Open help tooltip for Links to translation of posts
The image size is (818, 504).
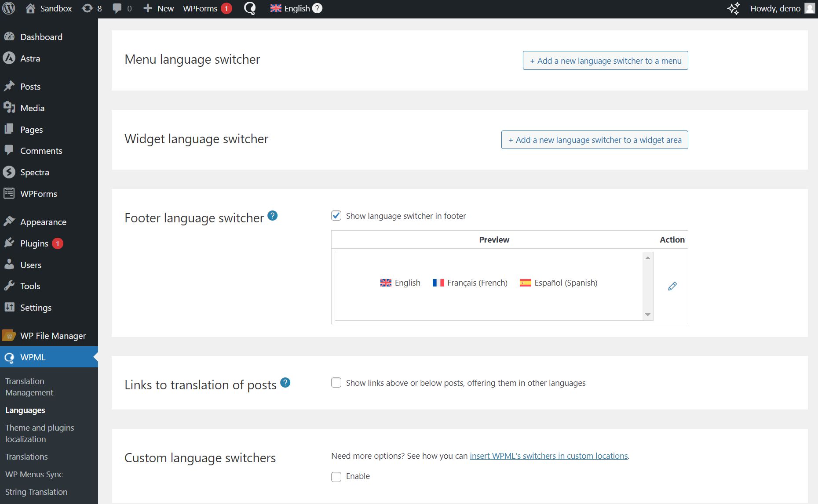click(285, 383)
